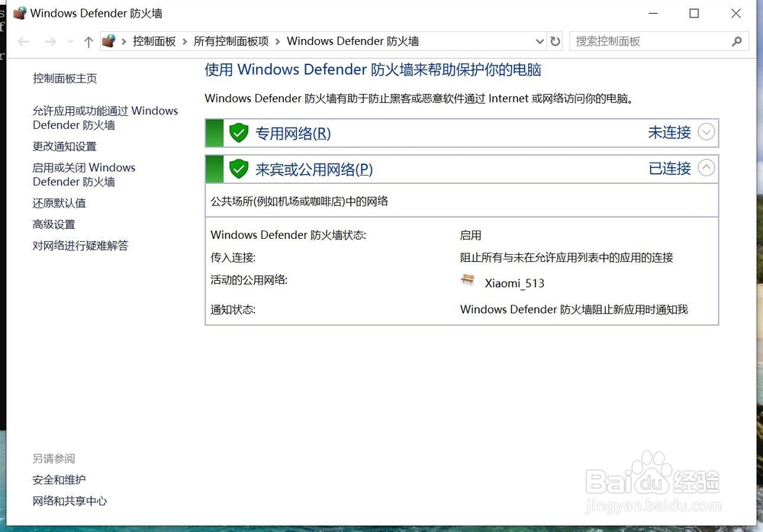Click the Windows Defender 防火墙 breadcrumb

point(353,41)
